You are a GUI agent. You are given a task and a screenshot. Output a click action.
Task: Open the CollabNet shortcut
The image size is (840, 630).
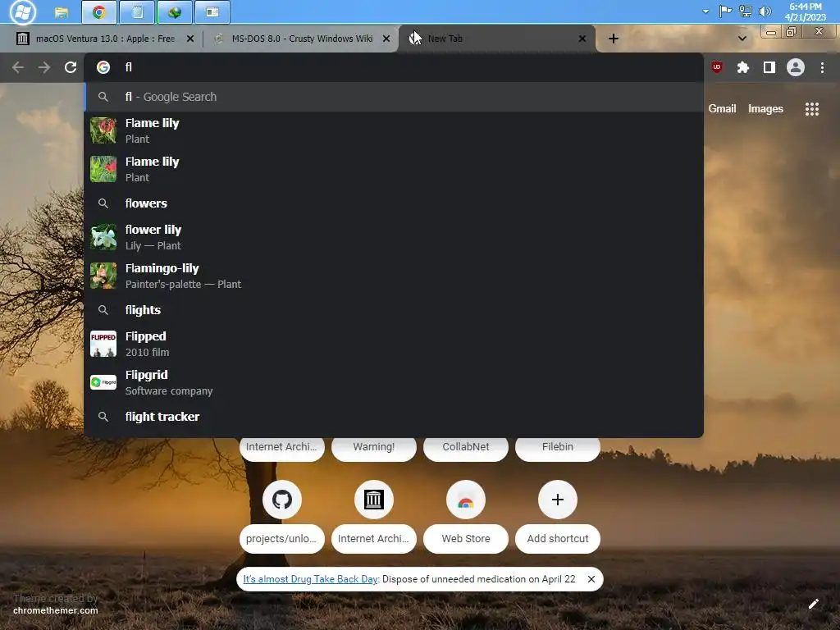(x=466, y=447)
